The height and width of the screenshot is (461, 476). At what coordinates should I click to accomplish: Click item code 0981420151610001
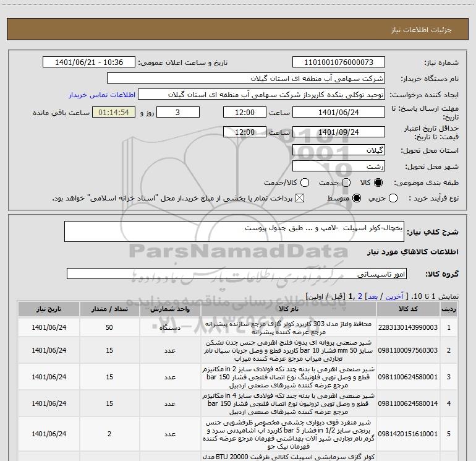408,434
